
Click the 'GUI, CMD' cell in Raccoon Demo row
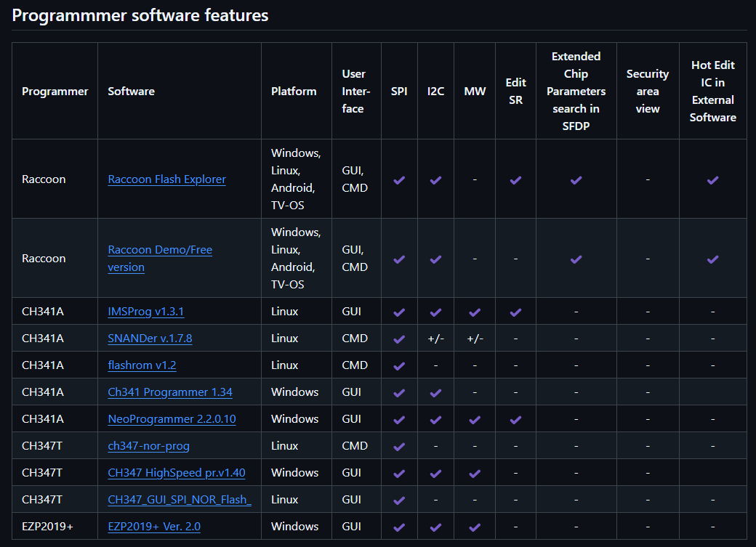click(x=355, y=259)
